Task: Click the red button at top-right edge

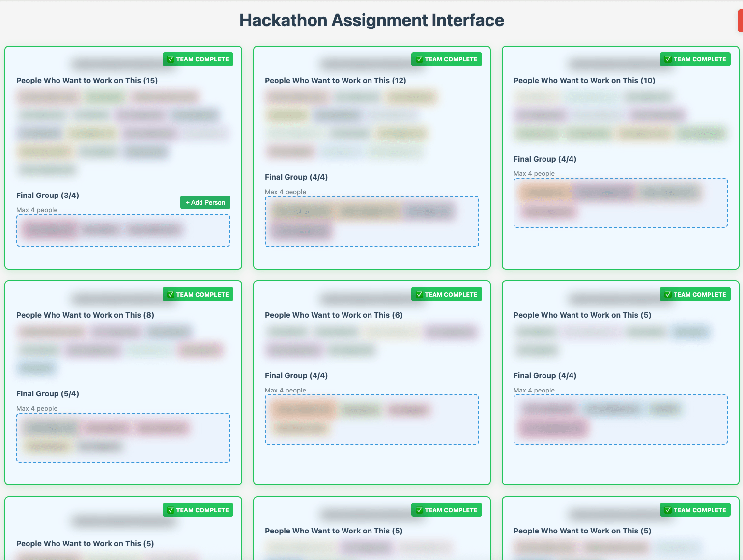Action: [x=740, y=22]
